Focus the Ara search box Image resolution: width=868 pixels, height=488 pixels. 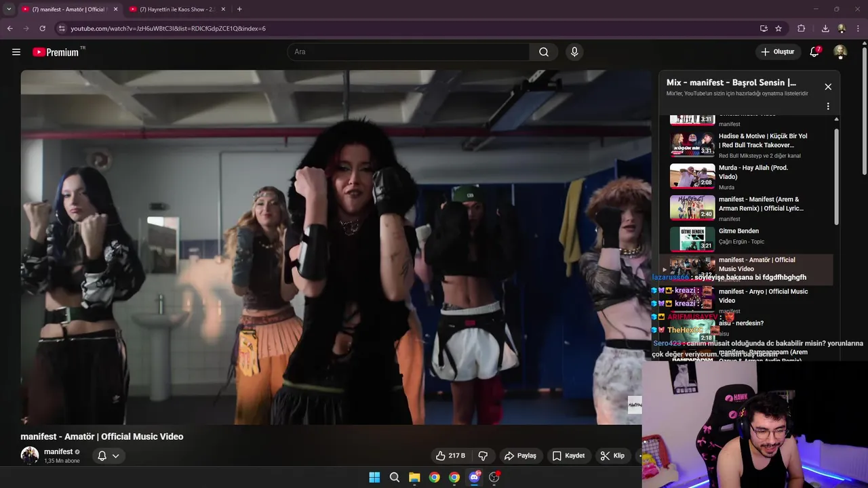click(x=408, y=52)
